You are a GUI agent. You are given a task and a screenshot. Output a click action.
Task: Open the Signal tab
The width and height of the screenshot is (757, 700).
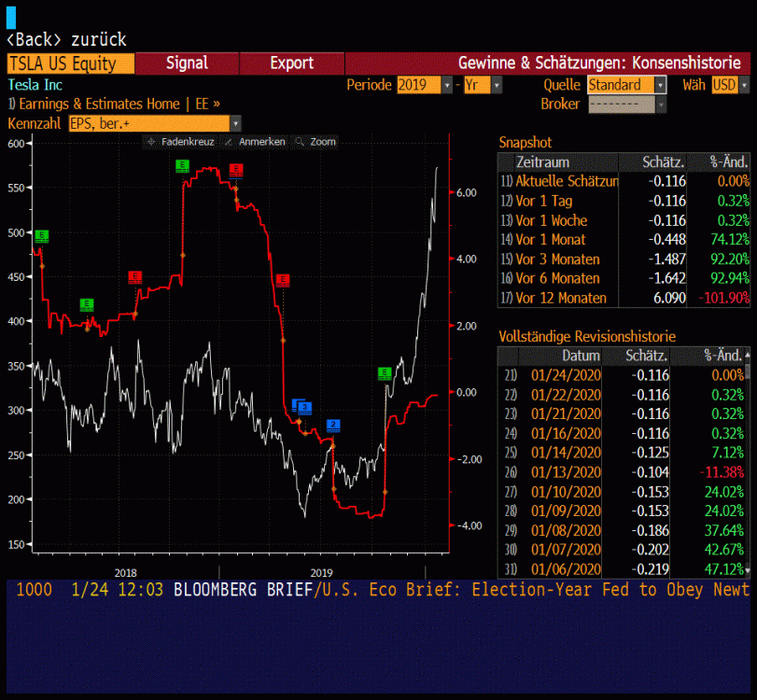[187, 63]
